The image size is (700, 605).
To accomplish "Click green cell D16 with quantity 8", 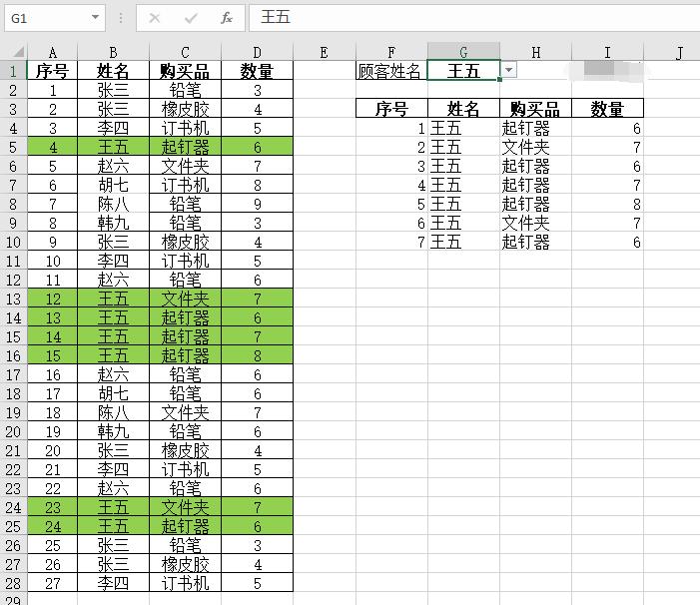I will 258,355.
